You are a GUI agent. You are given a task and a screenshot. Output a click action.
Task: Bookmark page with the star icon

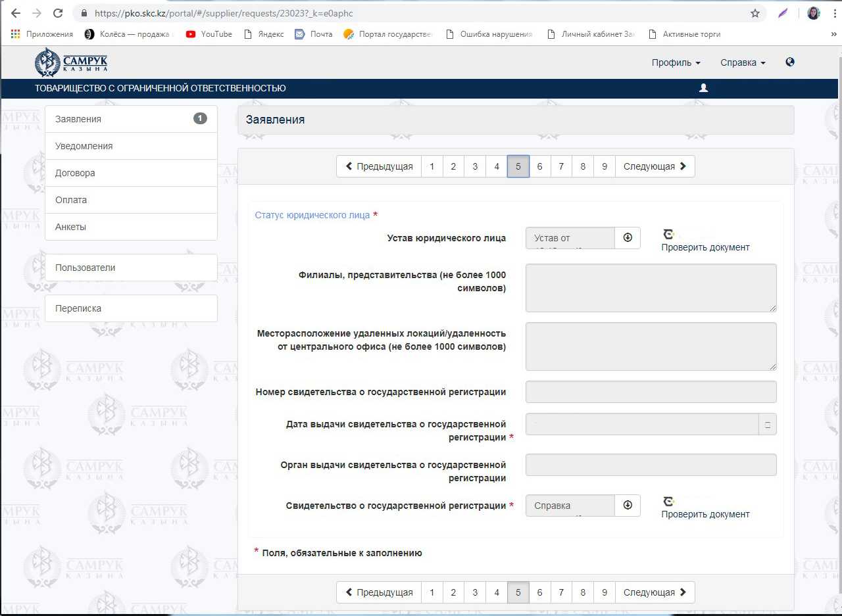[755, 13]
